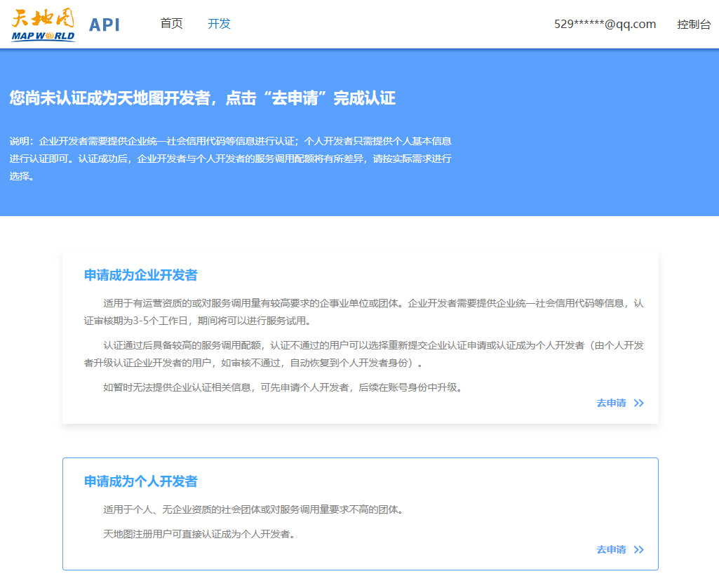Click the line starting 如暂时无法提供企业认证
The height and width of the screenshot is (588, 719).
click(284, 387)
